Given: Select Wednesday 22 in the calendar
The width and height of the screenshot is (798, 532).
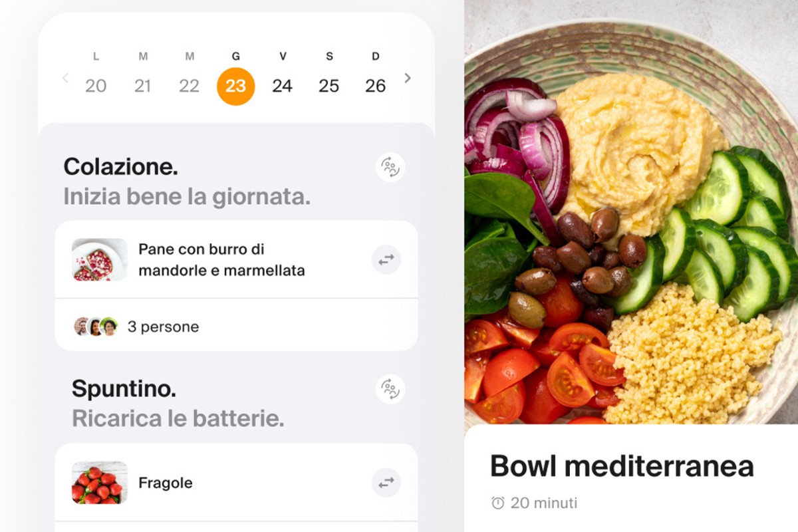Looking at the screenshot, I should pos(189,86).
